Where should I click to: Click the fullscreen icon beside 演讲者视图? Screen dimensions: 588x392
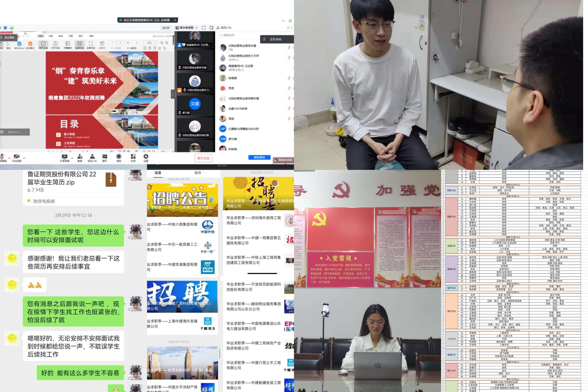coord(204,28)
